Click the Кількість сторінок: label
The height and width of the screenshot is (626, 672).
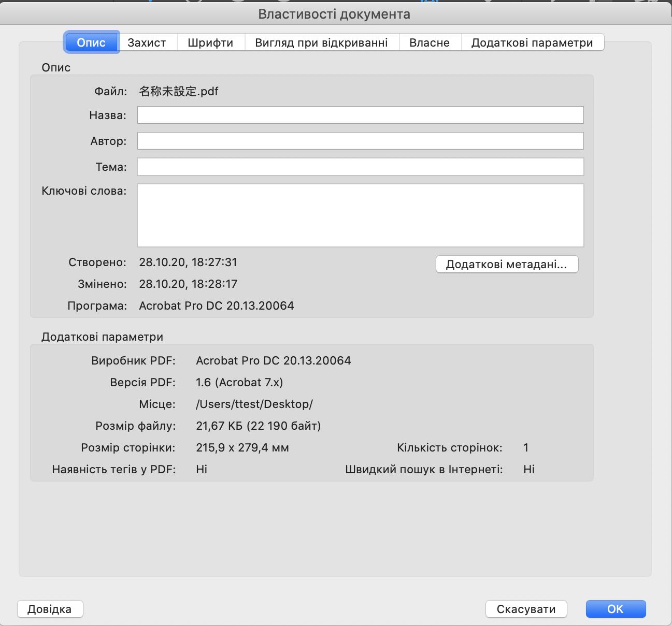[450, 448]
